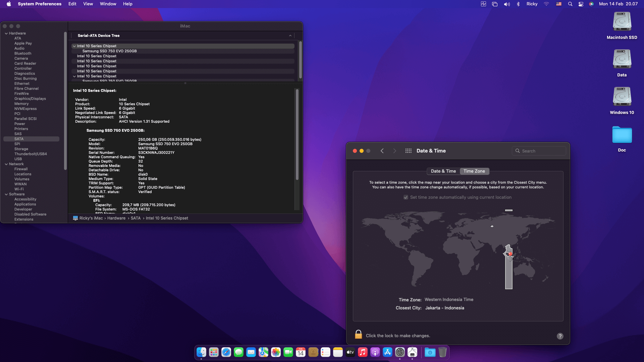The width and height of the screenshot is (644, 362).
Task: Select Storage in the sidebar
Action: coord(21,149)
